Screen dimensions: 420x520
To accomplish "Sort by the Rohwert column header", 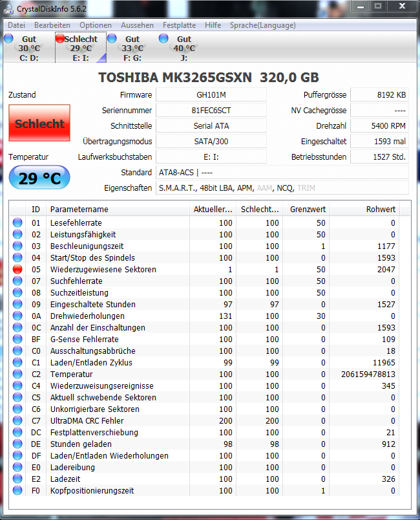I will pyautogui.click(x=364, y=210).
